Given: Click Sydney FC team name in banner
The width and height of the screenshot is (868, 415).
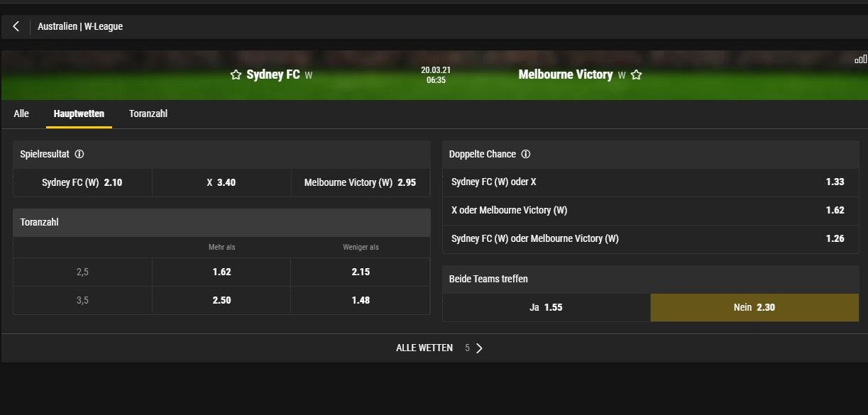Looking at the screenshot, I should [x=273, y=74].
